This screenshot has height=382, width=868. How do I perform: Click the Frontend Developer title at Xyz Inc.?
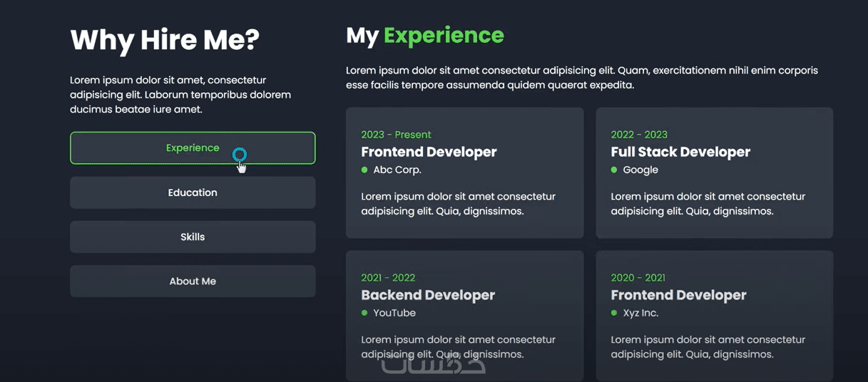[x=678, y=295]
